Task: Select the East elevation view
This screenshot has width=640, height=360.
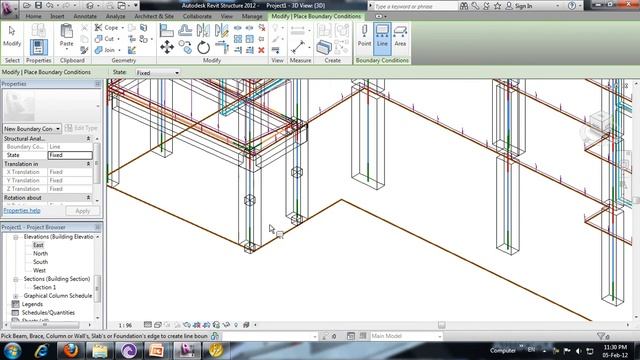Action: 38,245
